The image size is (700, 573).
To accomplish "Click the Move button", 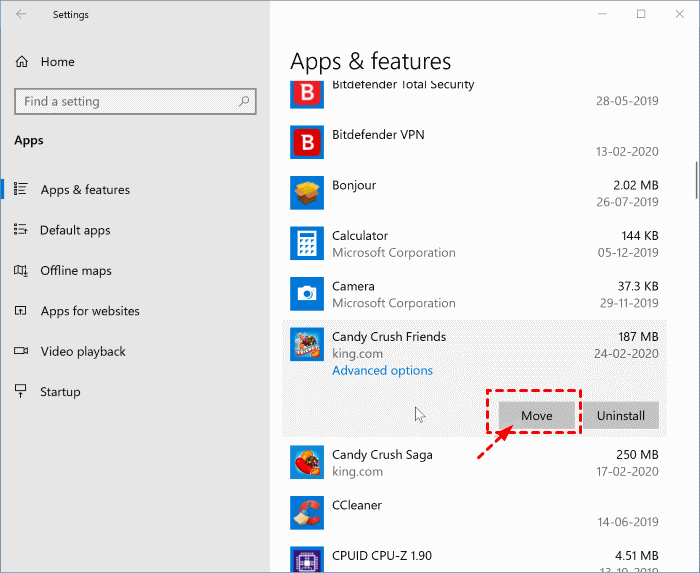I will click(x=537, y=415).
